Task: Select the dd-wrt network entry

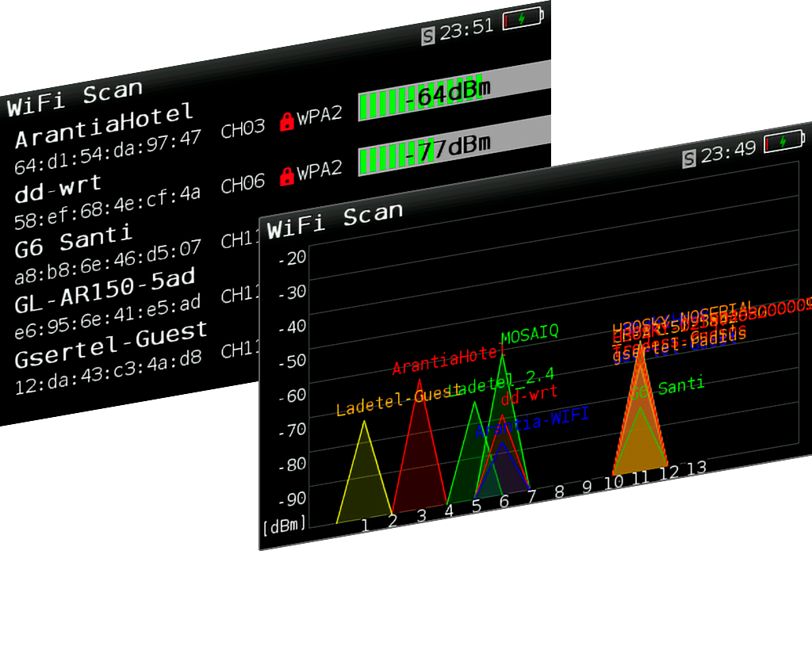Action: tap(58, 186)
